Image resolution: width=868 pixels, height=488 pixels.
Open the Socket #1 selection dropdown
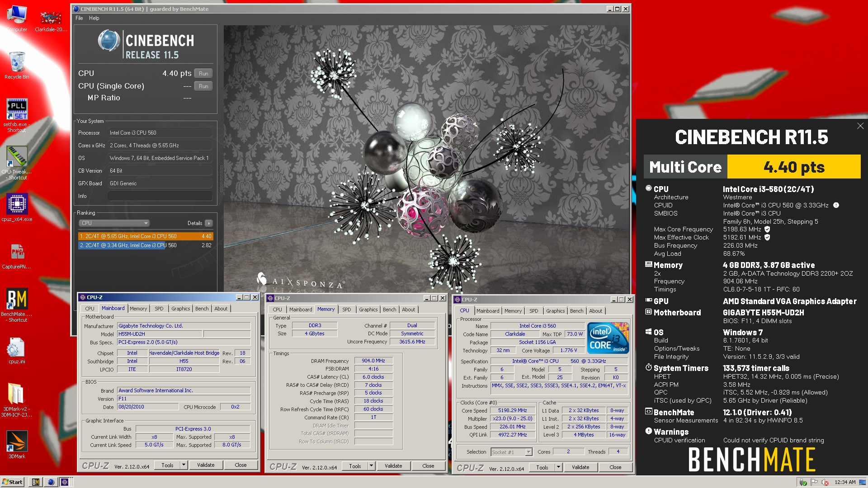coord(511,452)
